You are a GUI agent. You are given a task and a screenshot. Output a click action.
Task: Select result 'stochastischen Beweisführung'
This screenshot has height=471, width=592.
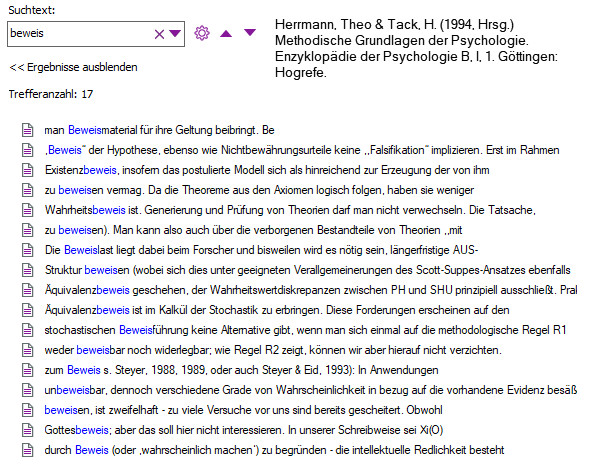pos(305,330)
